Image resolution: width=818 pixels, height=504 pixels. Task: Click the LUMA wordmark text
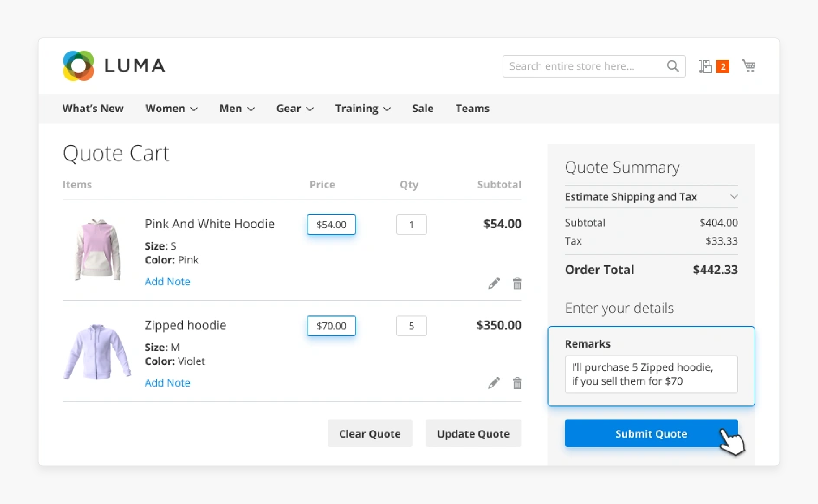(135, 66)
